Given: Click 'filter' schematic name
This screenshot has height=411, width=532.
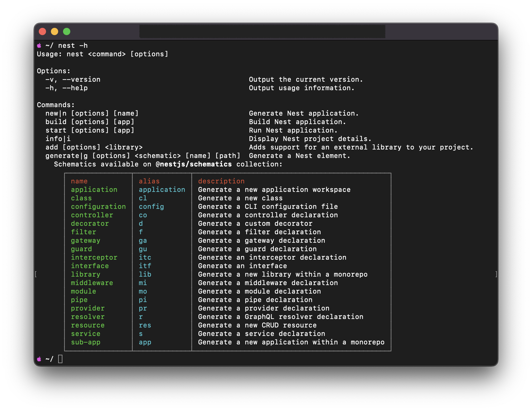Looking at the screenshot, I should click(84, 232).
